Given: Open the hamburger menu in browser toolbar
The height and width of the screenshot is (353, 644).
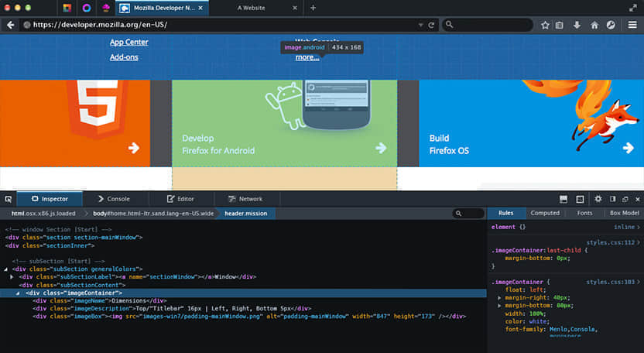Looking at the screenshot, I should click(x=632, y=25).
